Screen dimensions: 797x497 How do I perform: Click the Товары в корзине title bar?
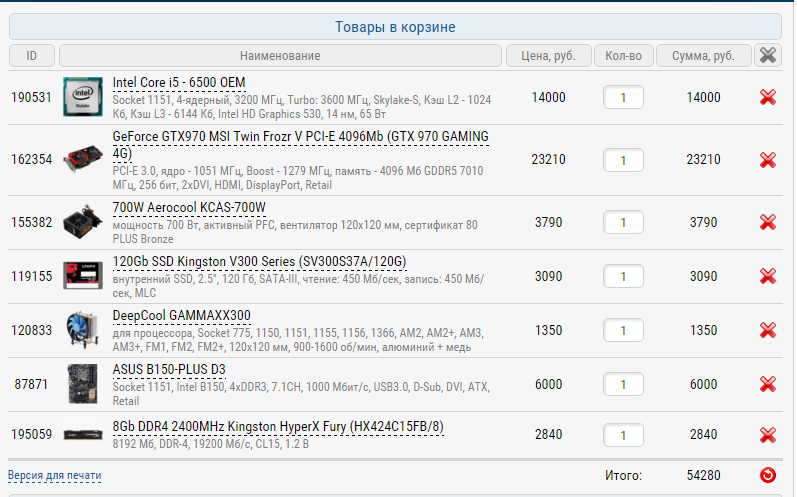click(395, 27)
